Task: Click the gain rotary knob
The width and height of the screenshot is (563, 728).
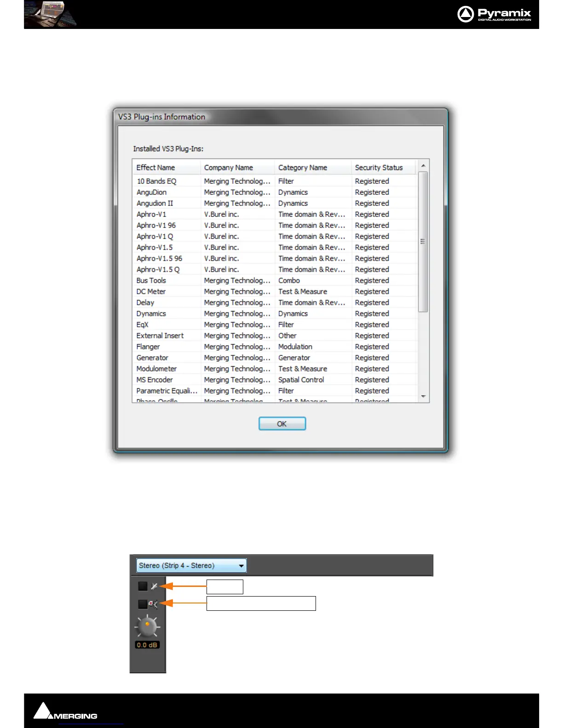Action: [x=147, y=626]
